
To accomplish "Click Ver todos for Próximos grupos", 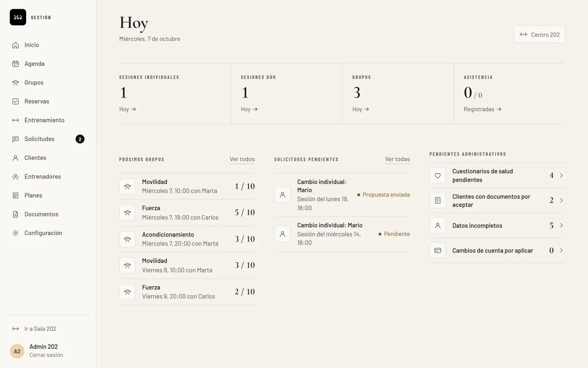I will tap(242, 159).
